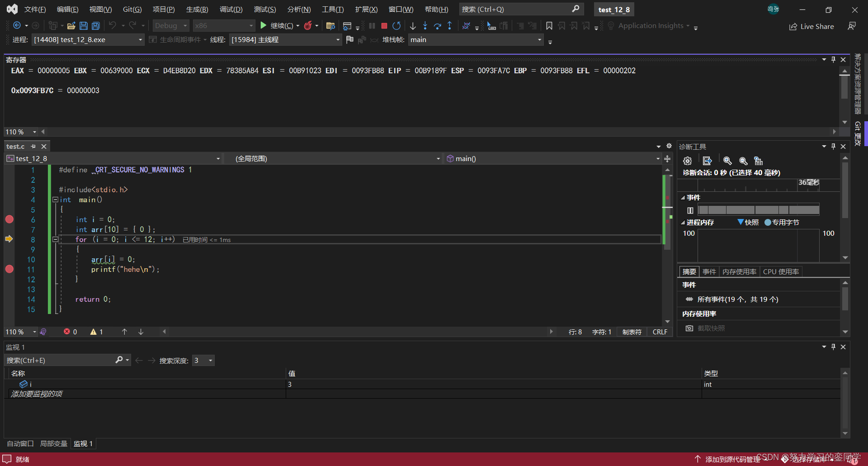The image size is (868, 466).
Task: Open the x86 platform dropdown
Action: coord(224,26)
